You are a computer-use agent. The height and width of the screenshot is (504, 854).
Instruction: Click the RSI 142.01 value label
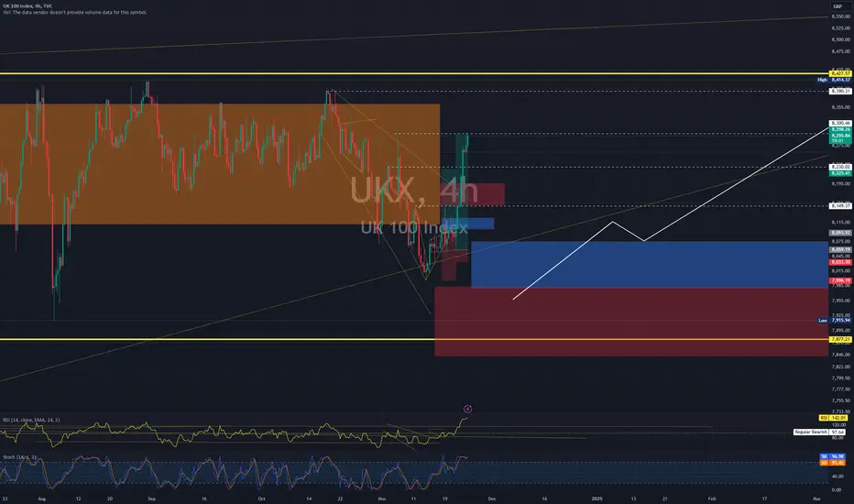pyautogui.click(x=833, y=418)
